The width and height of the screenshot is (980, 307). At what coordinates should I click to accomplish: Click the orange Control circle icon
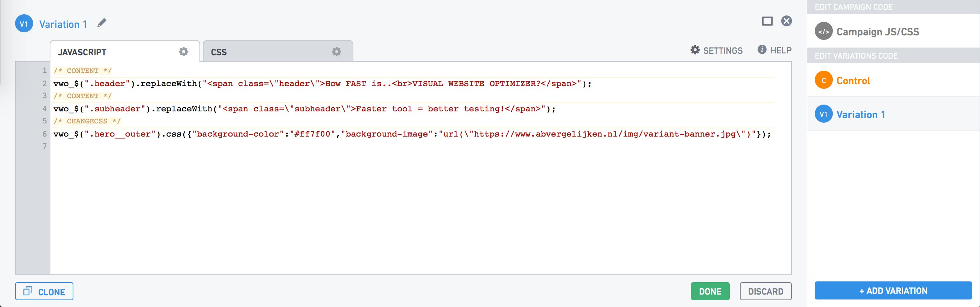pyautogui.click(x=824, y=80)
